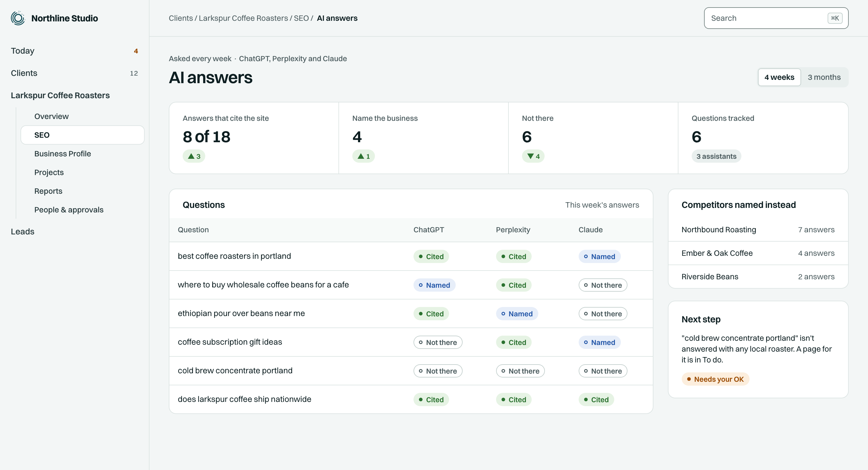Screen dimensions: 868x470
Task: Switch range to 3 months
Action: click(x=824, y=77)
